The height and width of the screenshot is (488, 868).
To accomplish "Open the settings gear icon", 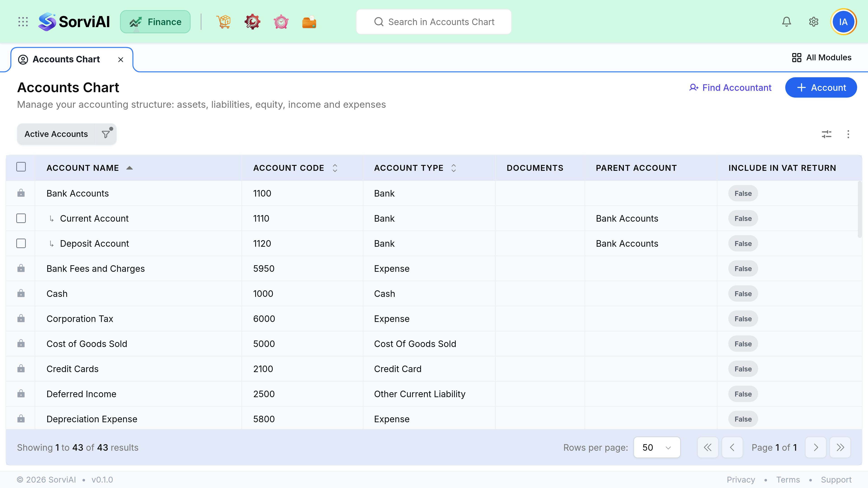I will [814, 22].
